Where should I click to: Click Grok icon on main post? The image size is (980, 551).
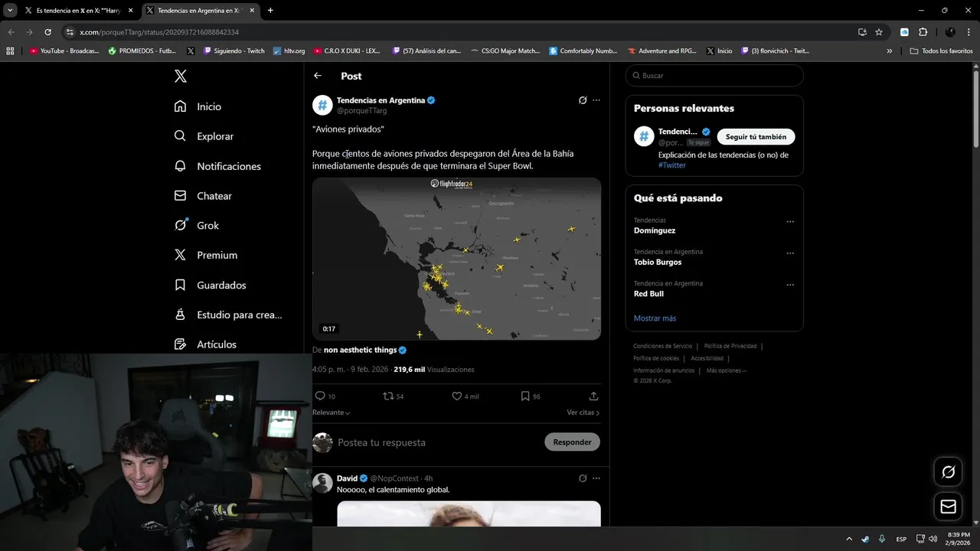coord(583,100)
